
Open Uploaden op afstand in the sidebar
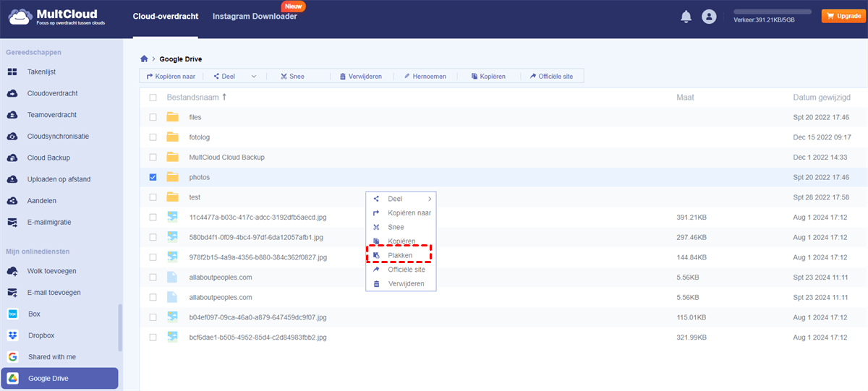(59, 179)
